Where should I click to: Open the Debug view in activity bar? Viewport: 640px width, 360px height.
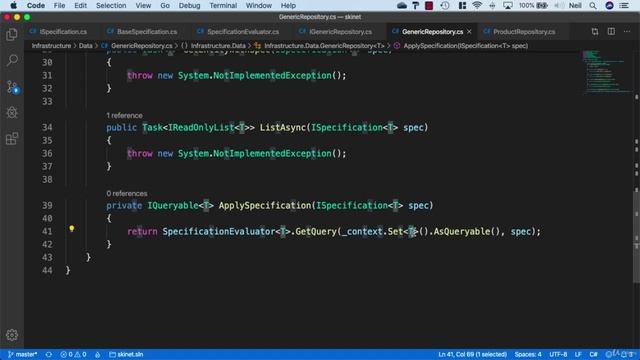coord(12,113)
